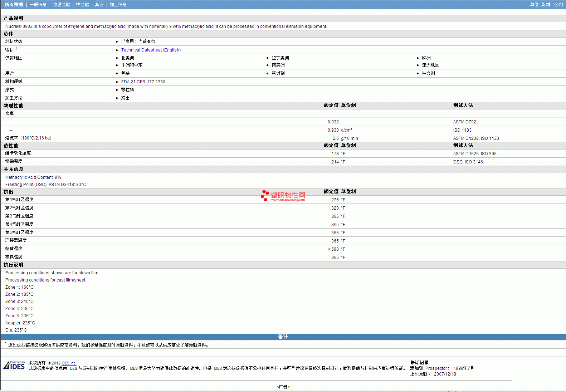Click the FDA 21 CFR 177.1330 entry

tap(143, 82)
